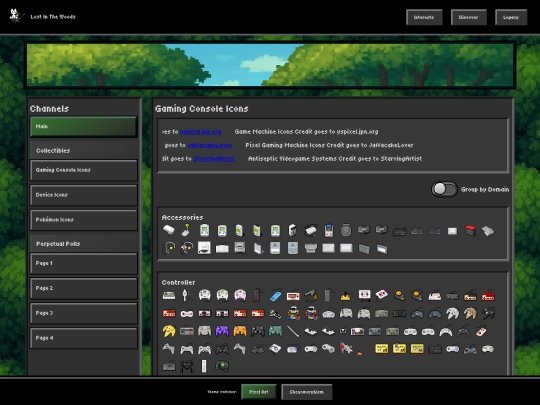Go to Perpetual Polls Page 2
This screenshot has height=405, width=540.
84,288
